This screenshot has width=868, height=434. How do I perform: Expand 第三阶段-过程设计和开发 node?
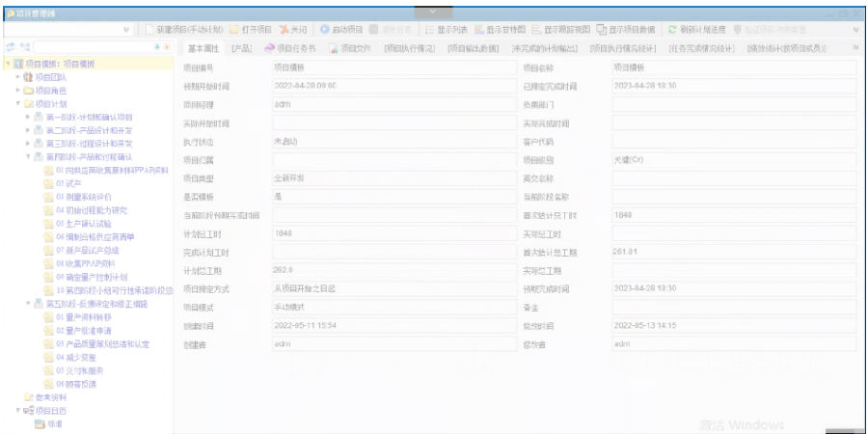tap(28, 144)
